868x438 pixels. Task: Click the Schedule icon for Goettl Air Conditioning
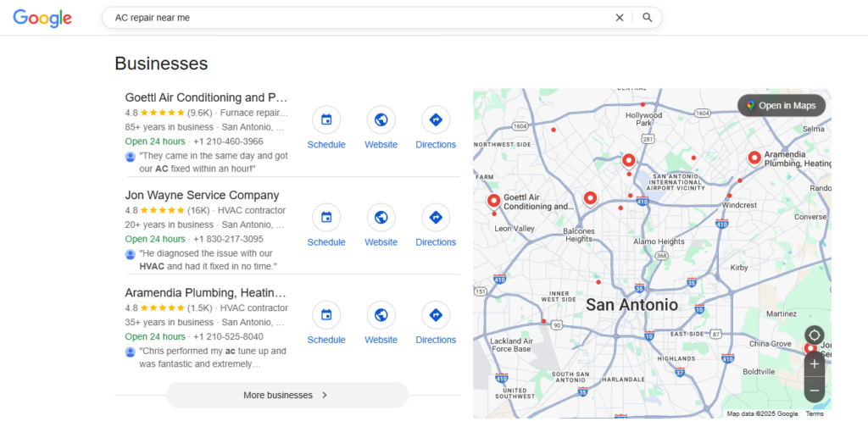coord(326,119)
